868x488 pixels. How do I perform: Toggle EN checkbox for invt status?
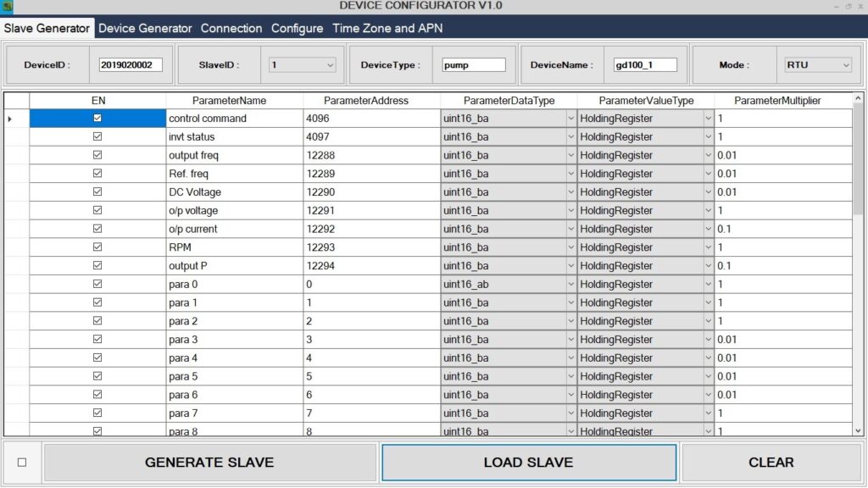(97, 136)
